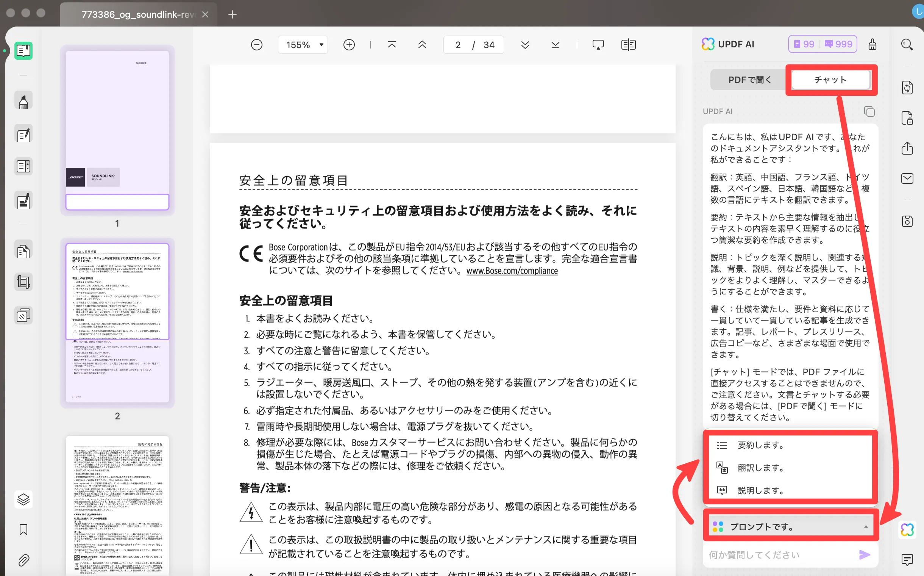Select page 2 thumbnail
Screen dimensions: 924x576
coord(117,322)
